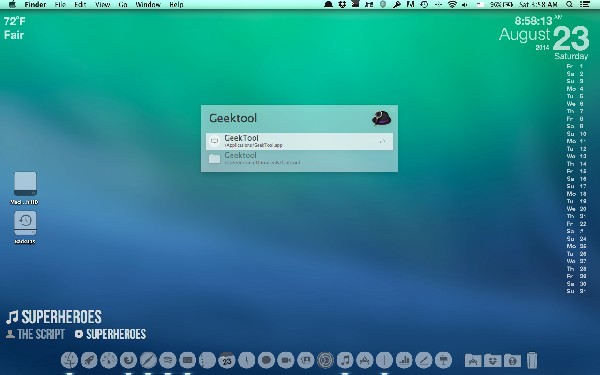Open the View menu
Viewport: 600px width, 375px height.
pos(102,5)
